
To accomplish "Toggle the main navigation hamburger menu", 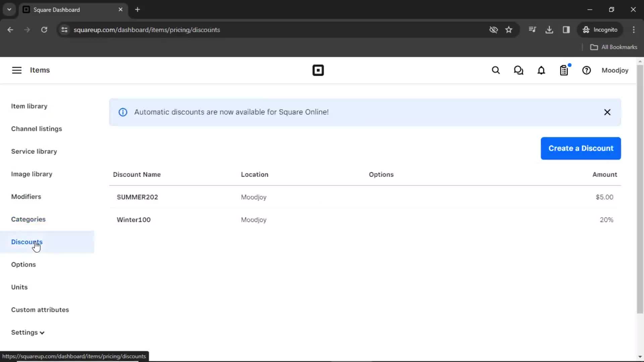I will (16, 70).
